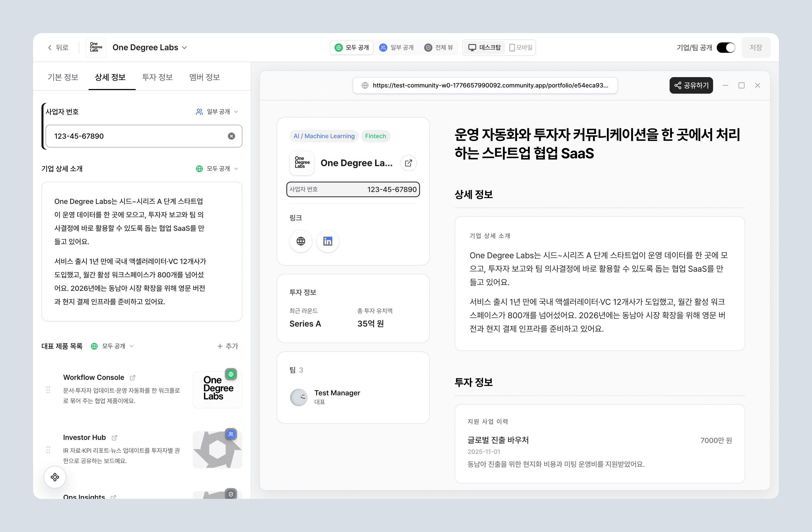Screen dimensions: 812x532
Task: Click the Fintech tag
Action: click(x=375, y=136)
